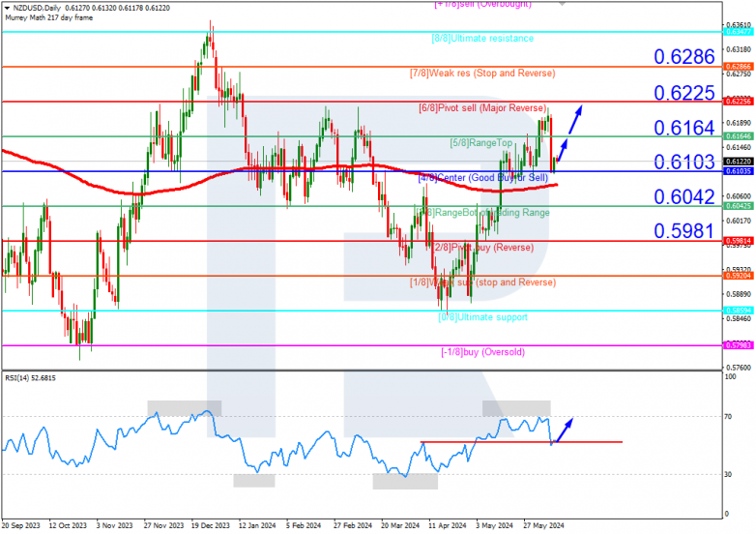Click the large blue 0.6042 level label

pos(684,196)
